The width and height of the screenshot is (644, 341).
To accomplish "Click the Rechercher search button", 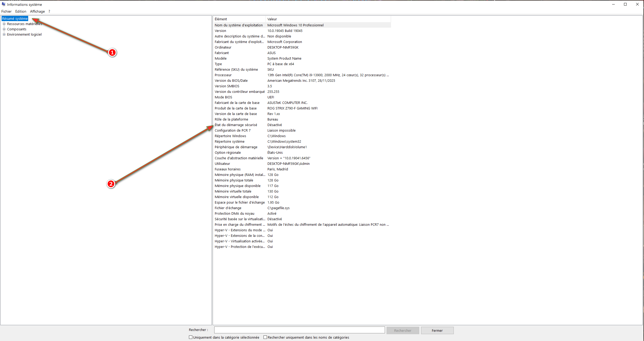I will tap(403, 330).
